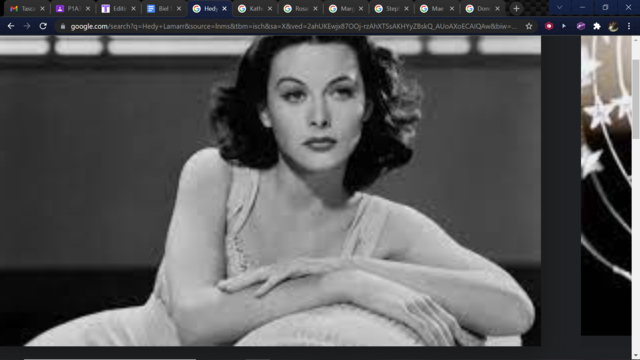Click the address bar URL
This screenshot has height=360, width=640.
293,26
